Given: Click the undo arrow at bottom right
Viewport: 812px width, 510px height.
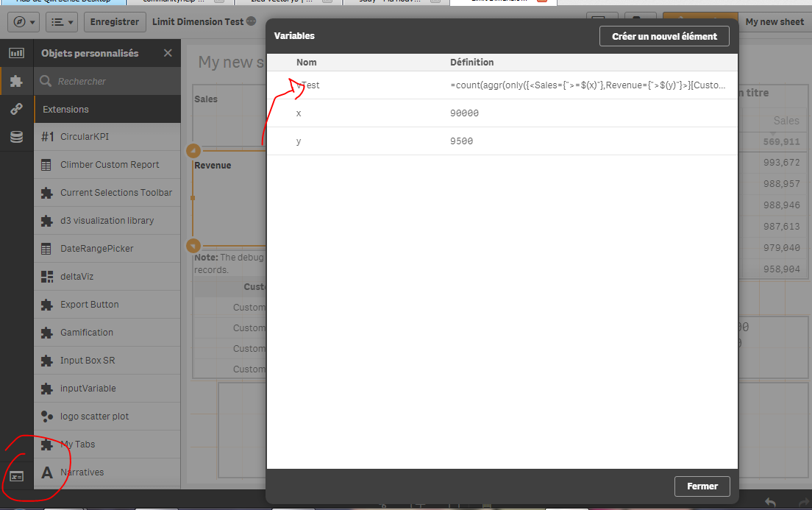Looking at the screenshot, I should coord(771,502).
